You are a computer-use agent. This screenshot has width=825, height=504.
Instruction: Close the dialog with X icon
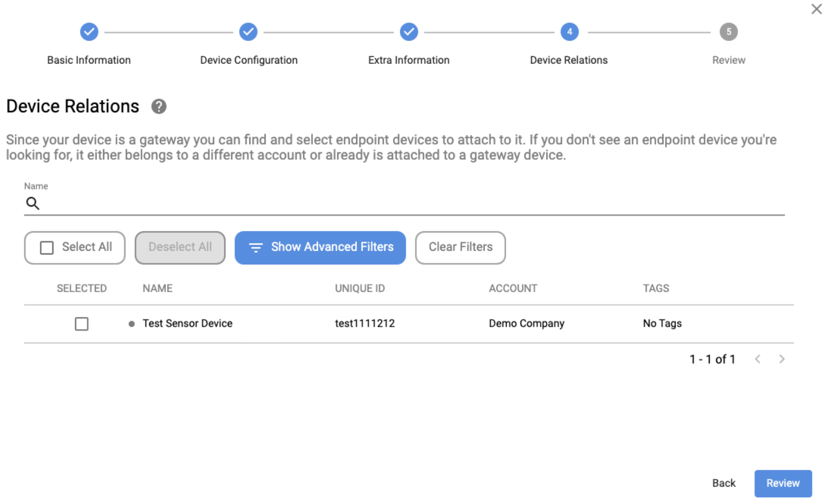click(816, 9)
